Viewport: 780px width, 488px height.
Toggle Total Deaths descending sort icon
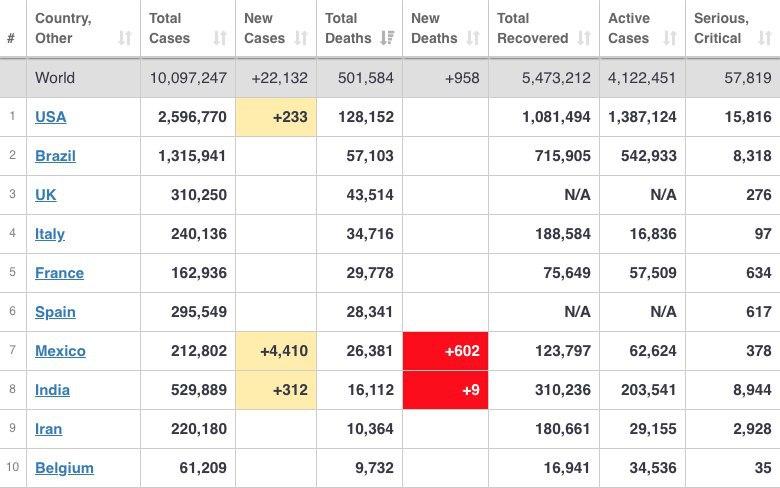coord(387,38)
